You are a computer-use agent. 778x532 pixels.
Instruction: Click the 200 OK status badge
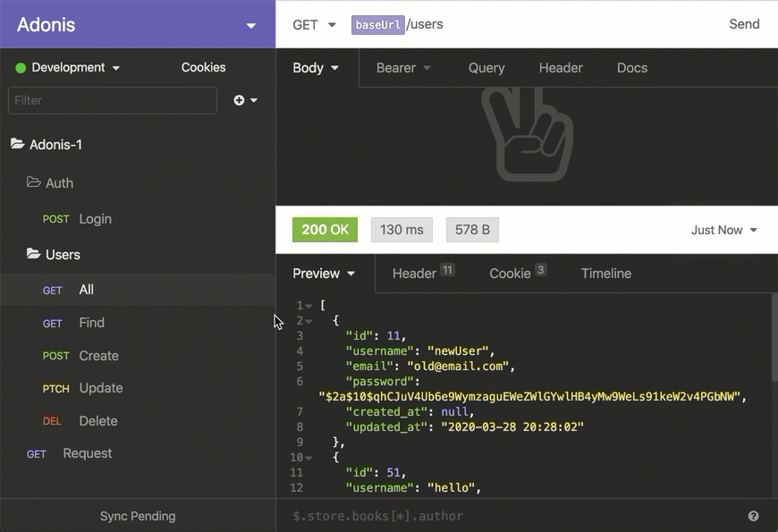[325, 230]
